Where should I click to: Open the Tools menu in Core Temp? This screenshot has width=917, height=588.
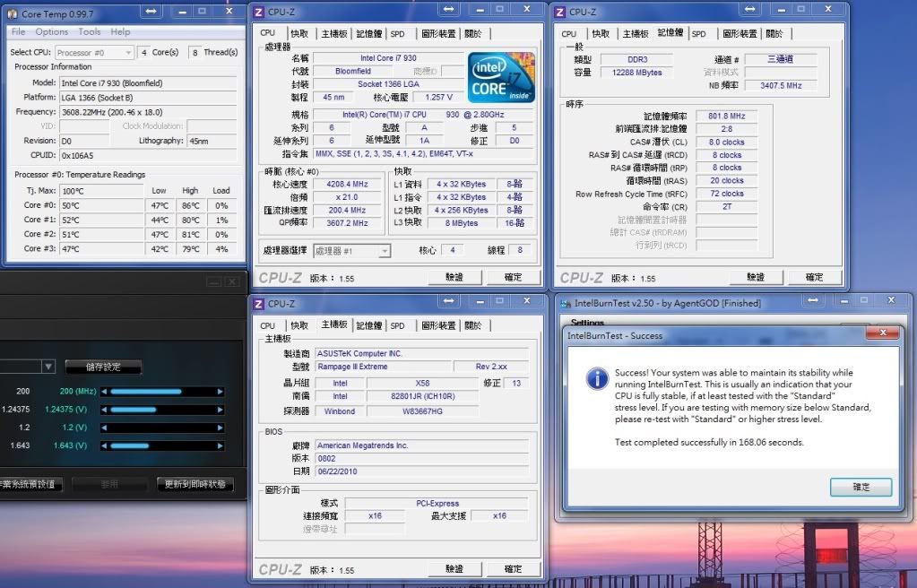click(90, 31)
